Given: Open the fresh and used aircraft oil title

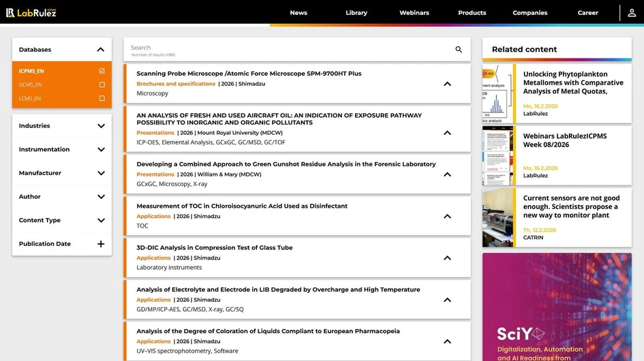Looking at the screenshot, I should tap(279, 119).
